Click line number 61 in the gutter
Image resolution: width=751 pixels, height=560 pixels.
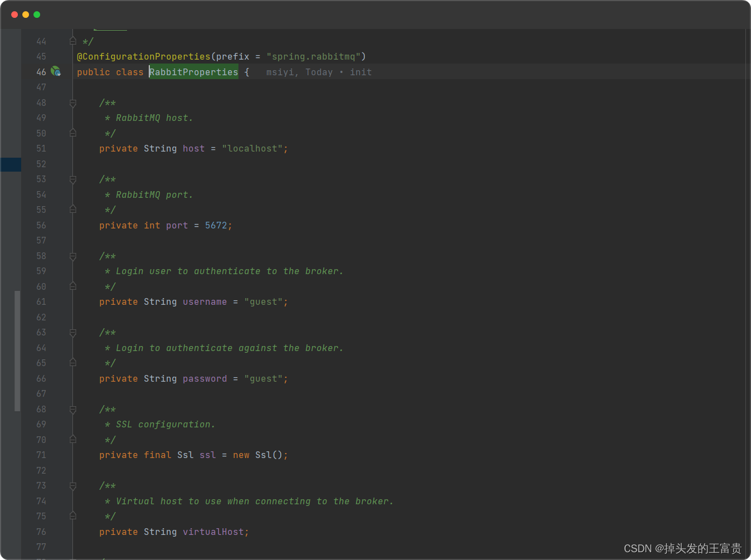41,302
